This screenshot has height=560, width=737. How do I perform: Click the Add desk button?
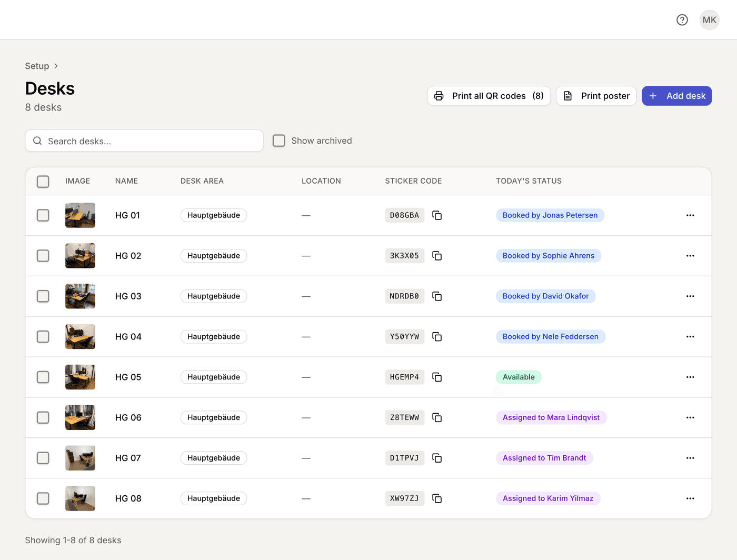677,96
